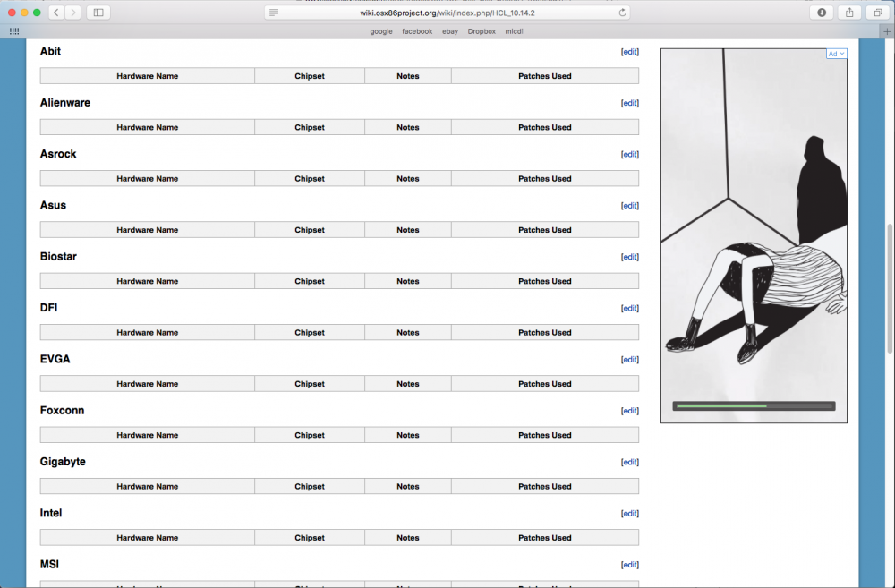Show all tabs overview button
Screen dimensions: 895x588
[x=877, y=13]
